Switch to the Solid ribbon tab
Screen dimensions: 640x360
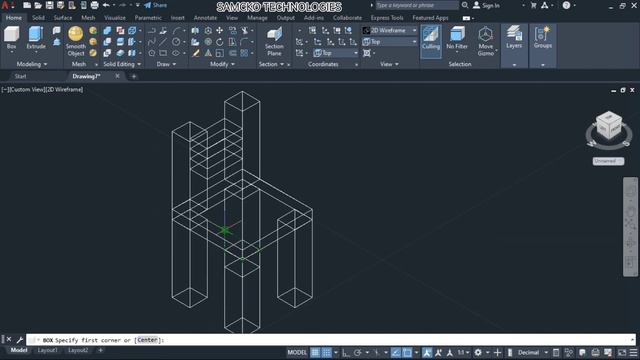click(x=38, y=18)
